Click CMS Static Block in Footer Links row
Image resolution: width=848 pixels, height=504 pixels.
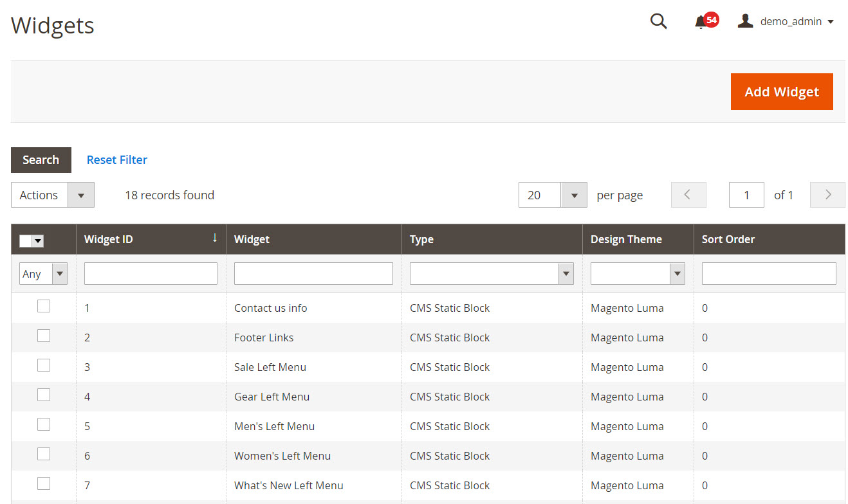pyautogui.click(x=450, y=337)
